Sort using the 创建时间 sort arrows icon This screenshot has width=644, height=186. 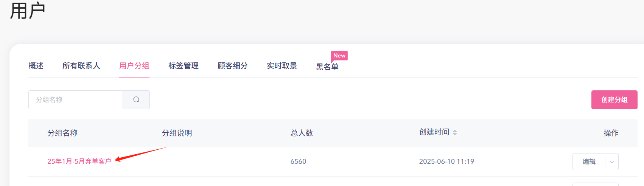455,132
